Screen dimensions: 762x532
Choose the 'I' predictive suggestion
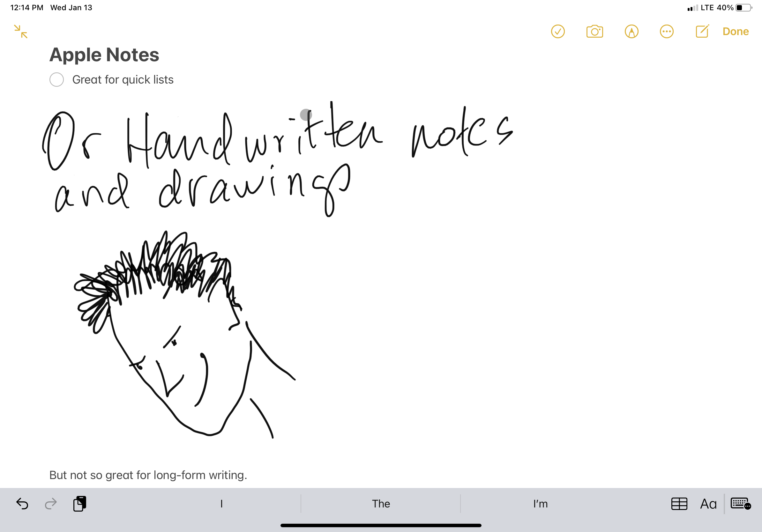pos(221,504)
